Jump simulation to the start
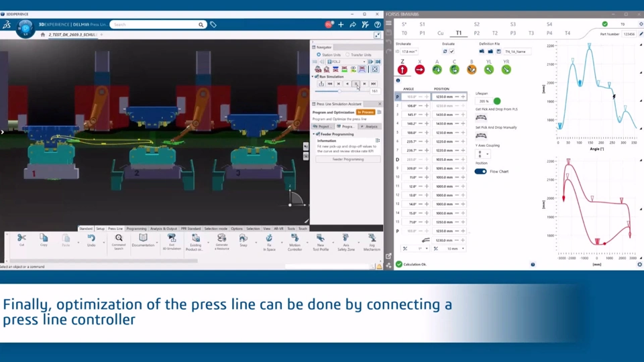This screenshot has height=362, width=644. [x=330, y=84]
